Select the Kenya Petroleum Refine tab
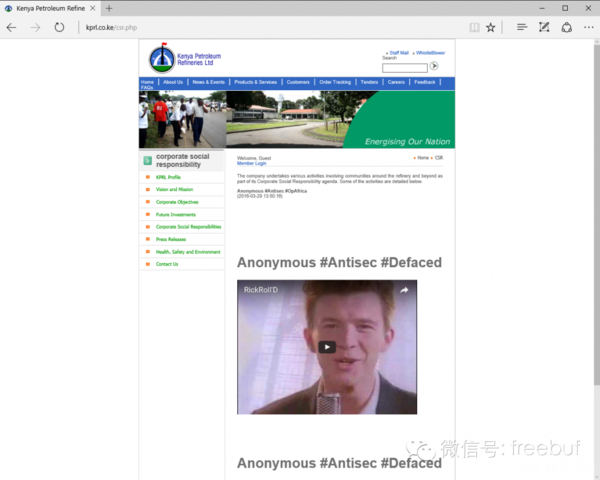Image resolution: width=600 pixels, height=480 pixels. [50, 8]
